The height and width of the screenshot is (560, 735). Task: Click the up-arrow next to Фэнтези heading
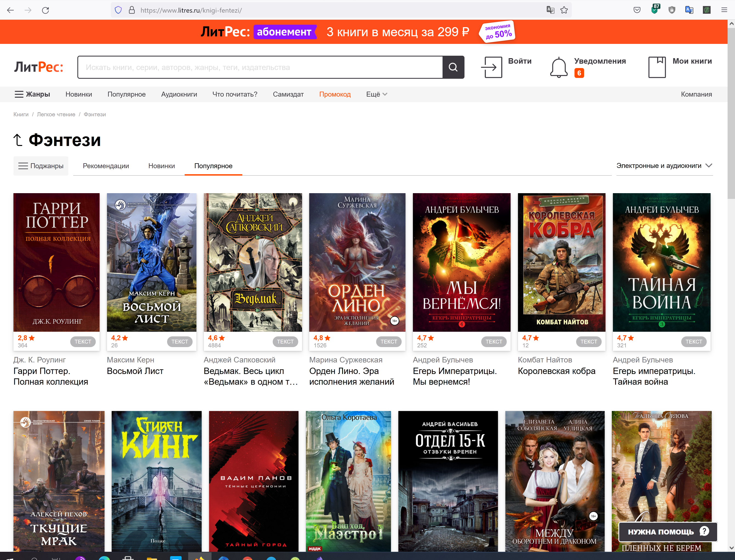point(18,140)
